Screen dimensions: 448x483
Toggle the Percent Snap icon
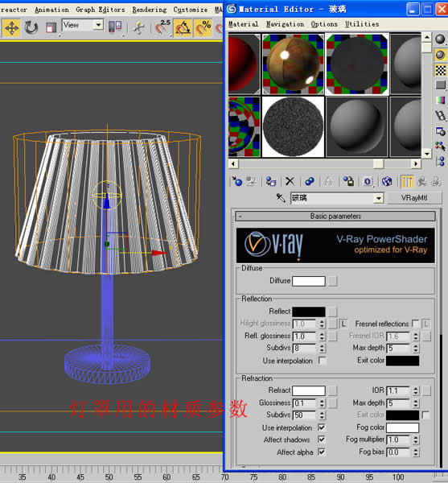coord(203,28)
